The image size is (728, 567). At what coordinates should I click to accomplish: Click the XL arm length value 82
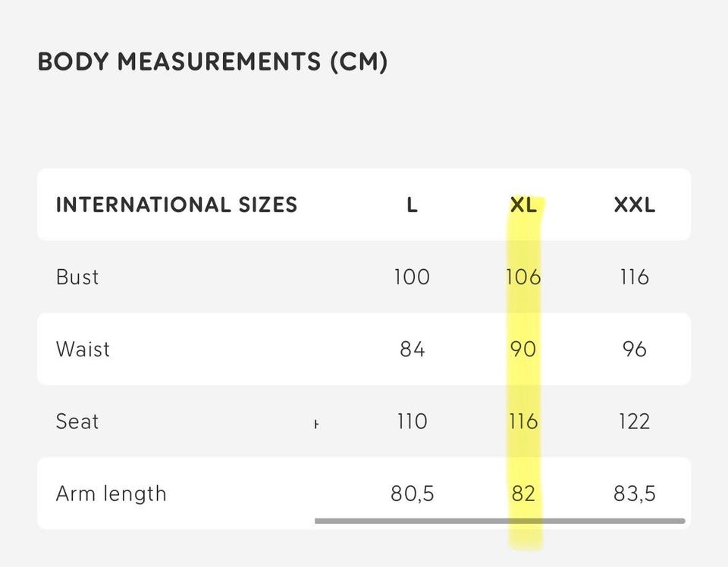[523, 493]
